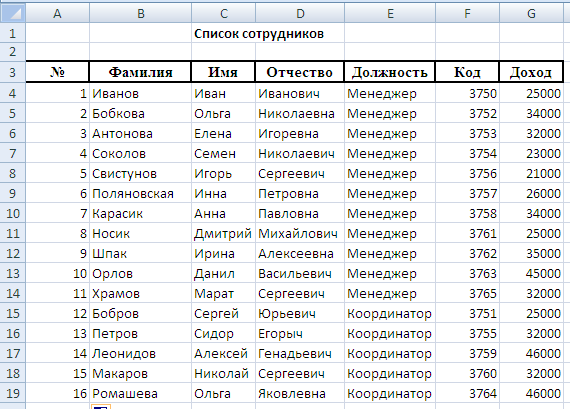Select income cell 21000
570x409 pixels.
[531, 173]
